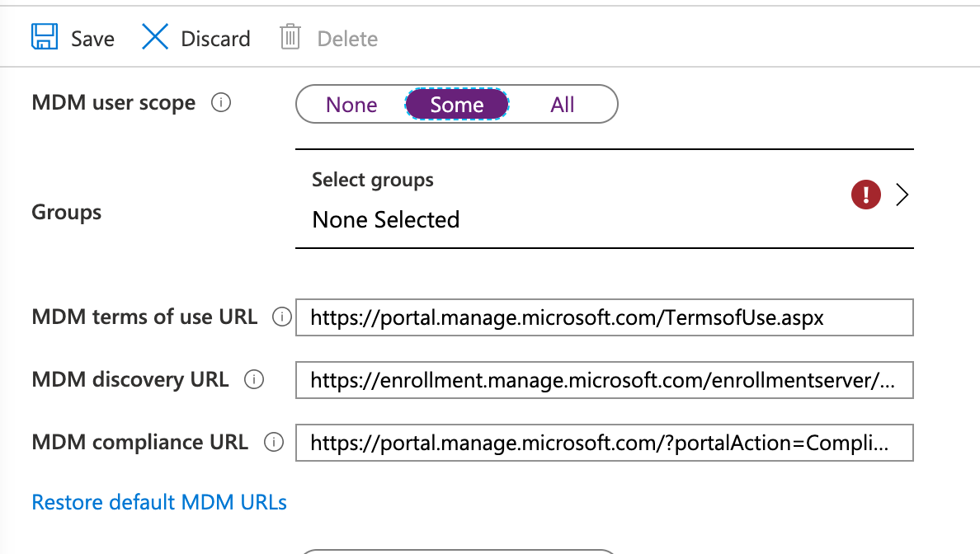Click the Delete trash can icon
Image resolution: width=980 pixels, height=554 pixels.
pos(290,38)
